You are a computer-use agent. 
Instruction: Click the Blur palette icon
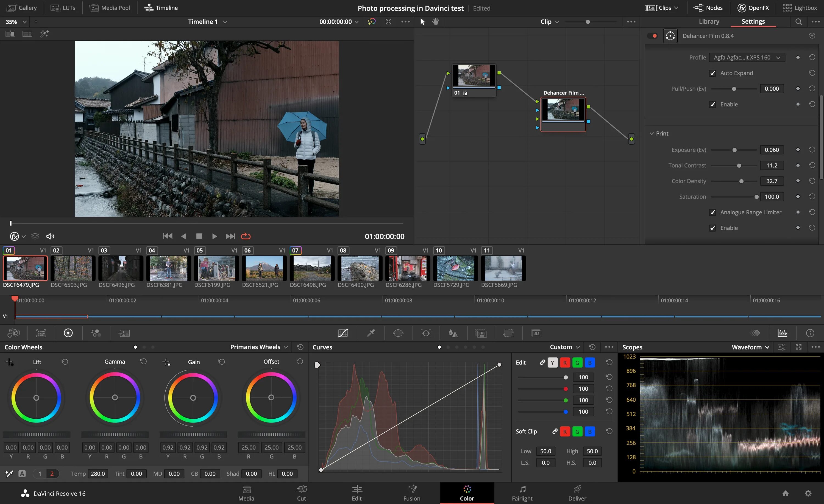pos(453,333)
